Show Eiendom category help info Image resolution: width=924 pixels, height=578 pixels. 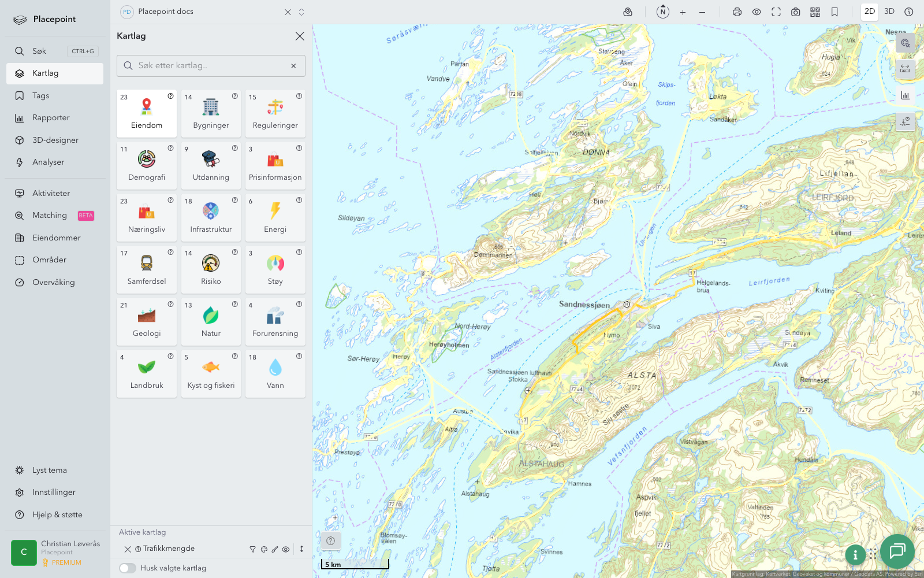pyautogui.click(x=170, y=97)
